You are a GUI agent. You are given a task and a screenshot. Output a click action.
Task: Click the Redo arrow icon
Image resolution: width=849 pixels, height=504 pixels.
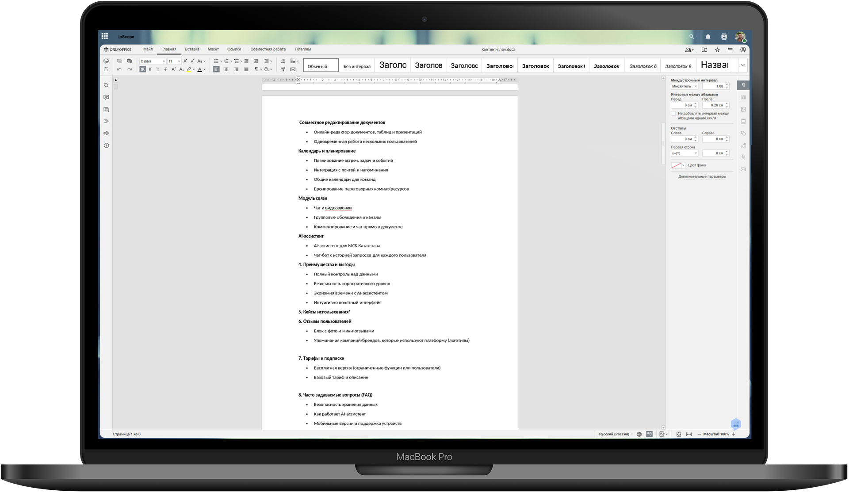click(129, 69)
